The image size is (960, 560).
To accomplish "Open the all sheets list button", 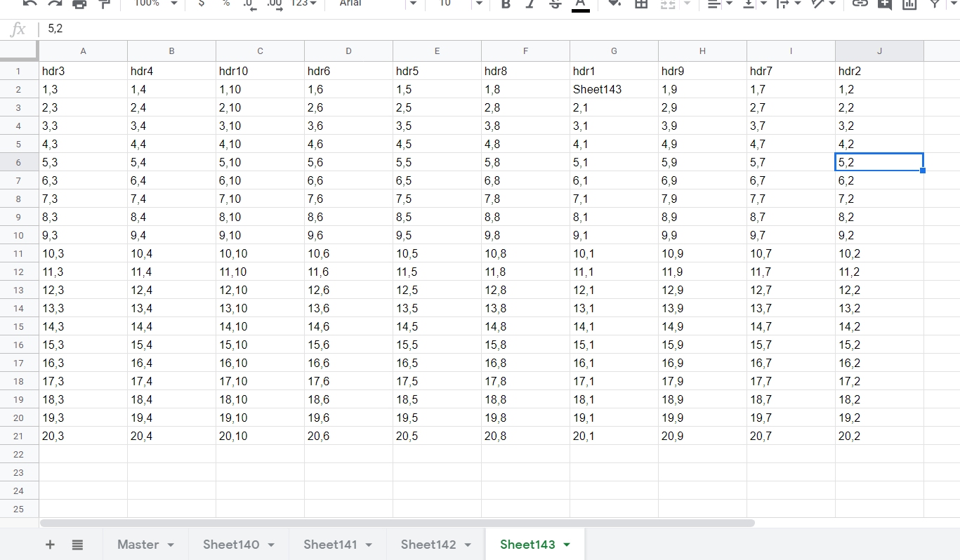I will [77, 545].
